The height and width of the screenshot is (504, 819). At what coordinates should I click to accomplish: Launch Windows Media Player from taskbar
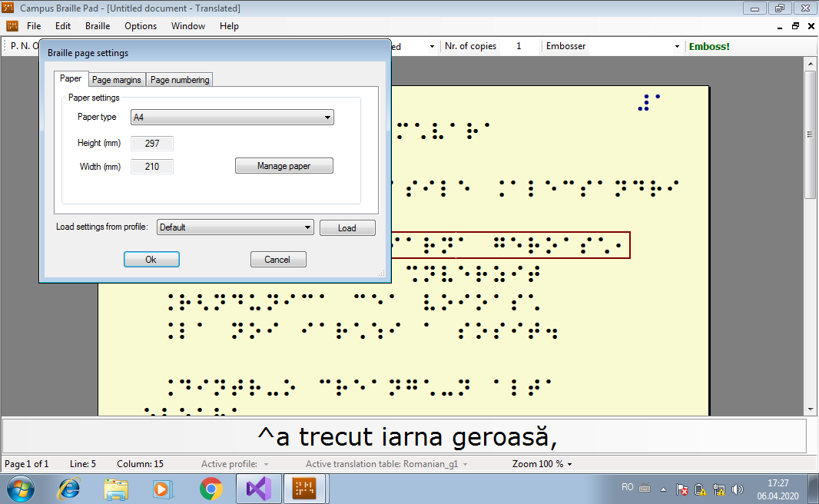163,489
